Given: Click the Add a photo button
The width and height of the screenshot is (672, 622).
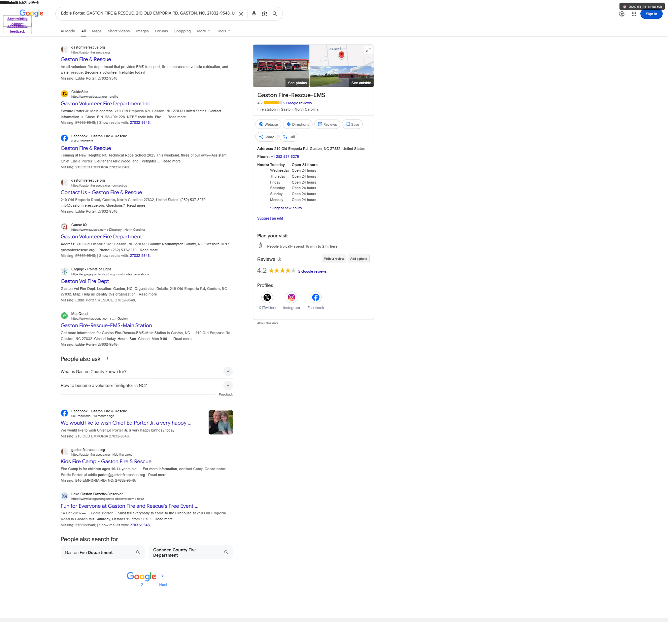Looking at the screenshot, I should click(x=359, y=259).
